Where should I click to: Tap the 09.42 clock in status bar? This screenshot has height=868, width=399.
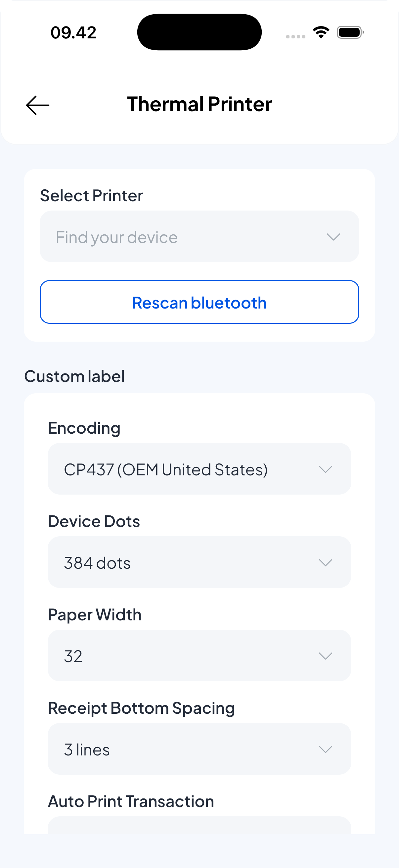point(73,33)
